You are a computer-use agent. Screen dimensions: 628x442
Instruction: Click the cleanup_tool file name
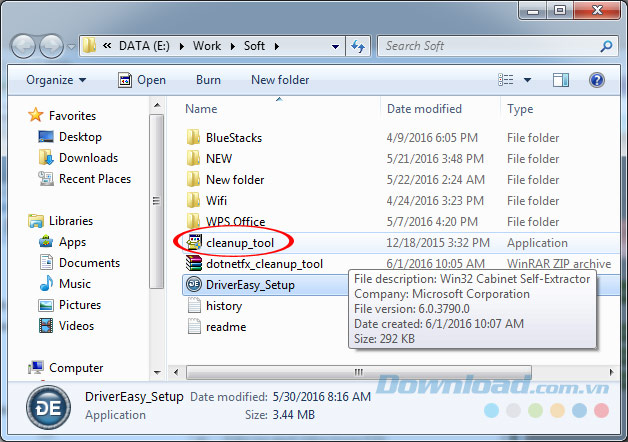tap(240, 243)
